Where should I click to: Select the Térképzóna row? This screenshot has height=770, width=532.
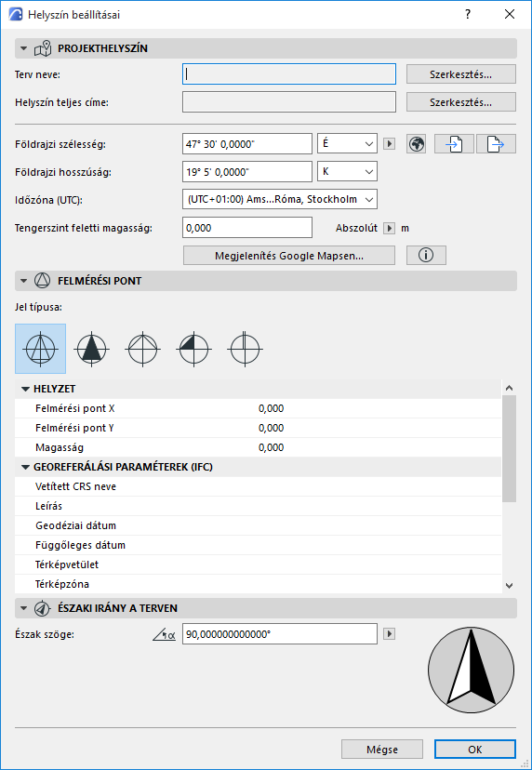[x=259, y=584]
